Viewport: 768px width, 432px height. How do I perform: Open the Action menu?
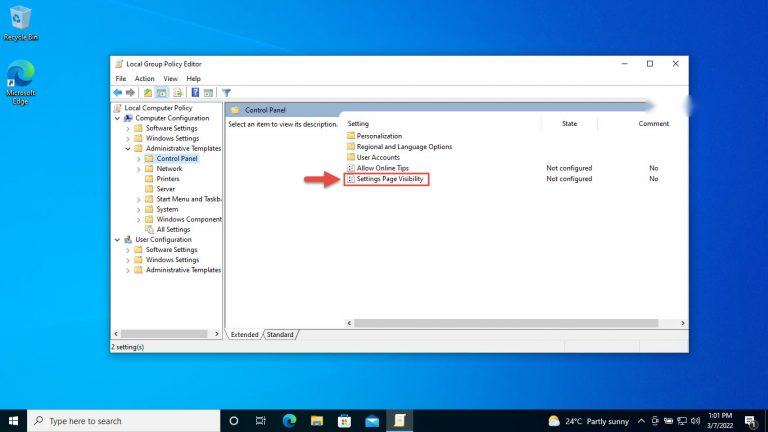(x=144, y=78)
